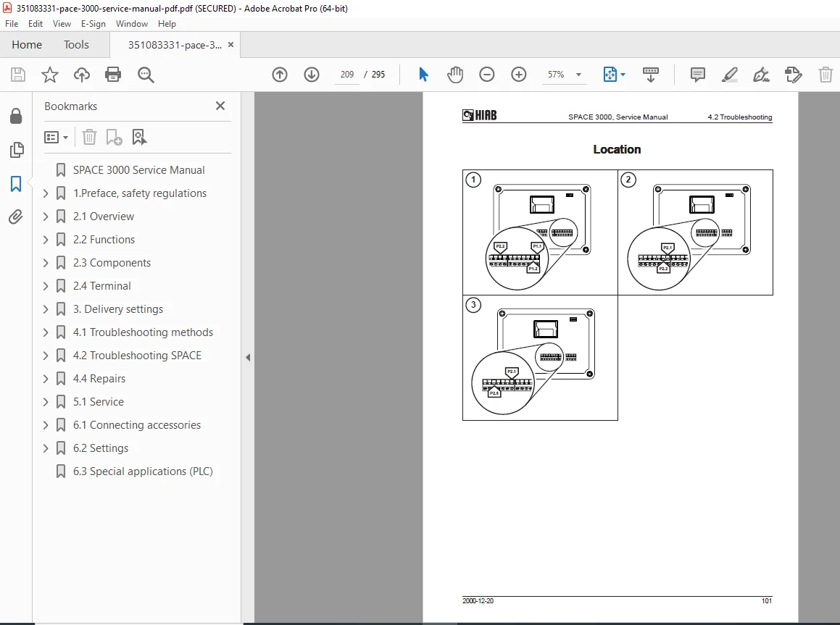Go to 6.1 Connecting accessories bookmark
The image size is (840, 625).
pos(136,425)
